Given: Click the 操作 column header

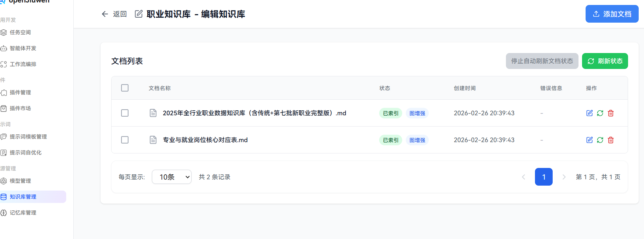Looking at the screenshot, I should (591, 88).
